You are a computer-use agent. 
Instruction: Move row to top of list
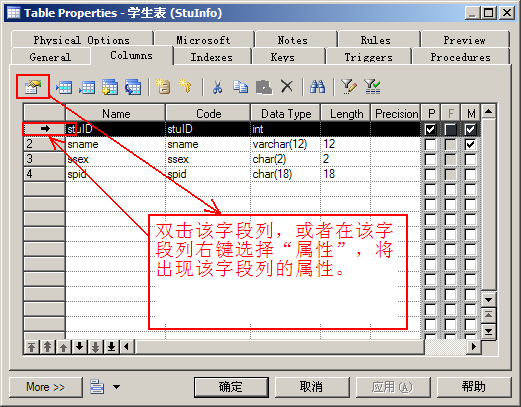tap(32, 347)
